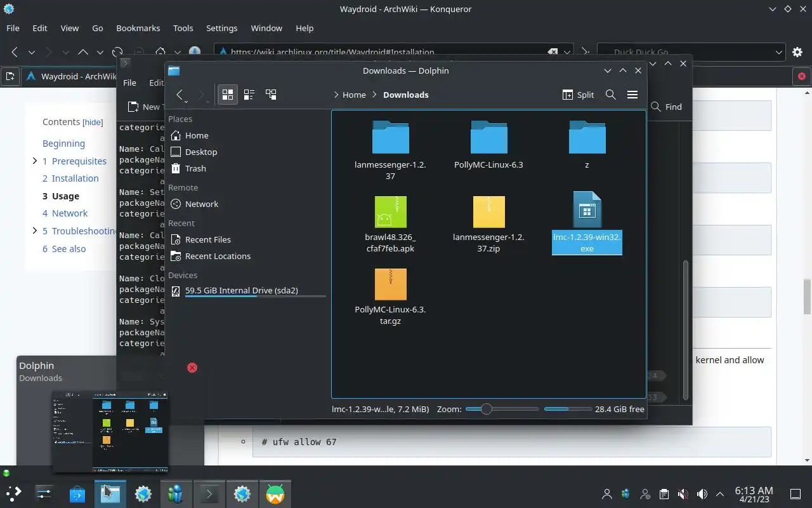Screen dimensions: 812x508
Task: Click Konqueror's Back navigation arrow
Action: click(x=14, y=52)
